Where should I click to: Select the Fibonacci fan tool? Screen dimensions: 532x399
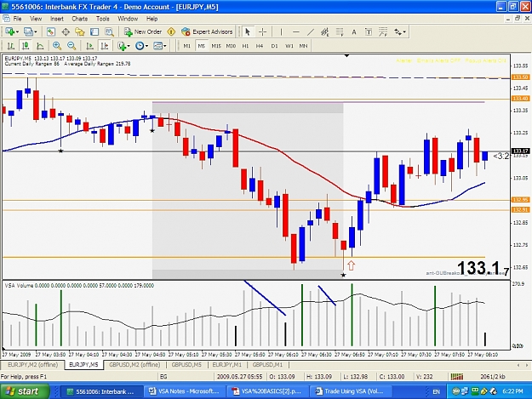point(383,31)
